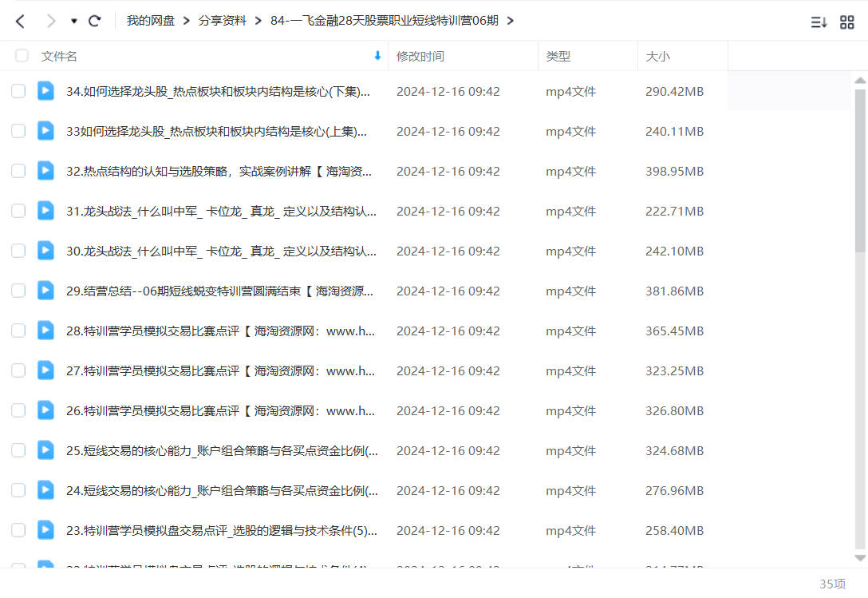Switch to grid thumbnail view
This screenshot has height=598, width=868.
coord(847,22)
